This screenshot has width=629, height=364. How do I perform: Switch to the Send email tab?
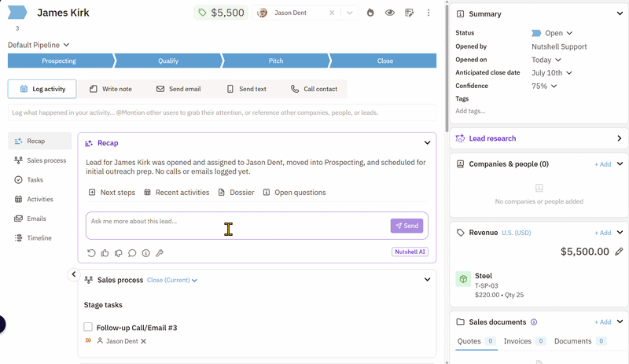pyautogui.click(x=178, y=89)
